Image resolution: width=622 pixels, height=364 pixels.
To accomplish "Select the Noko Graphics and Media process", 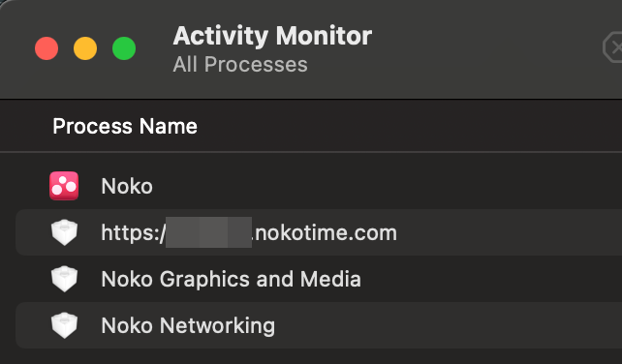I will coord(231,279).
